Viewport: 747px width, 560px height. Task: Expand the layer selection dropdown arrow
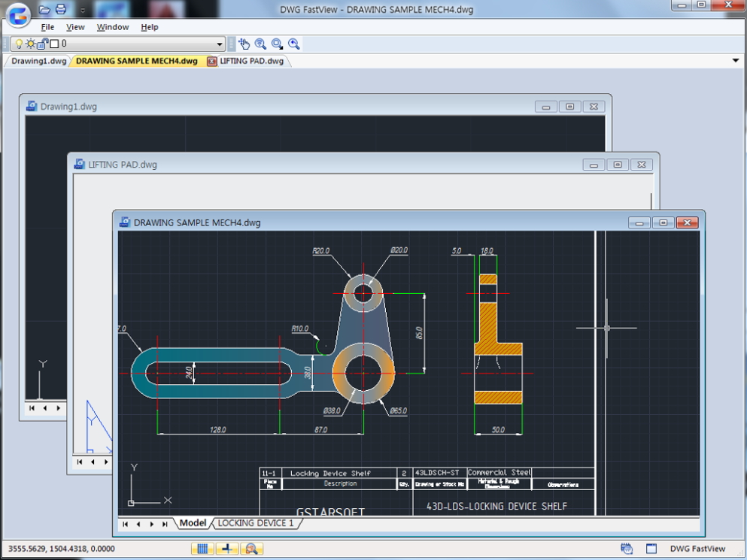coord(219,44)
